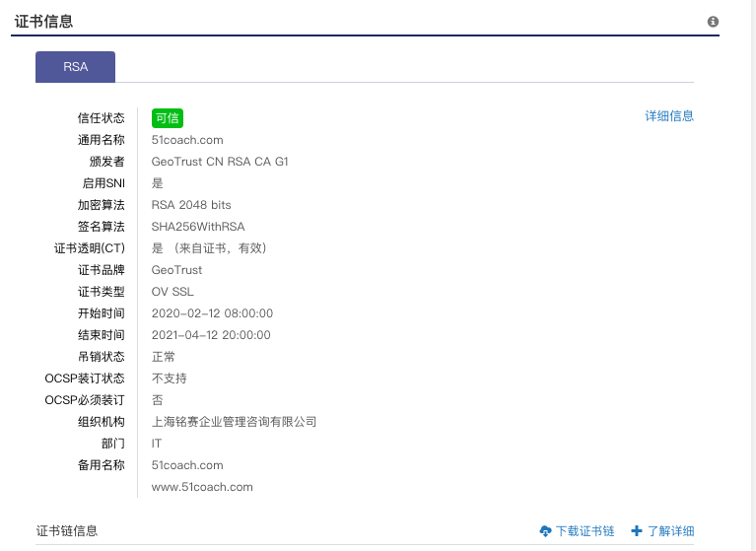Click the green 可信 trust badge
Screen dimensions: 756x551
[168, 118]
